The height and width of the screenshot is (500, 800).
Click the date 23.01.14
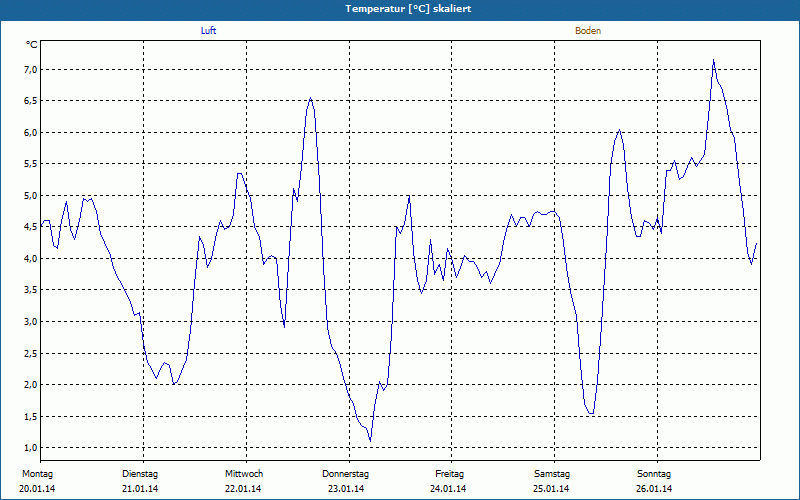tap(346, 489)
